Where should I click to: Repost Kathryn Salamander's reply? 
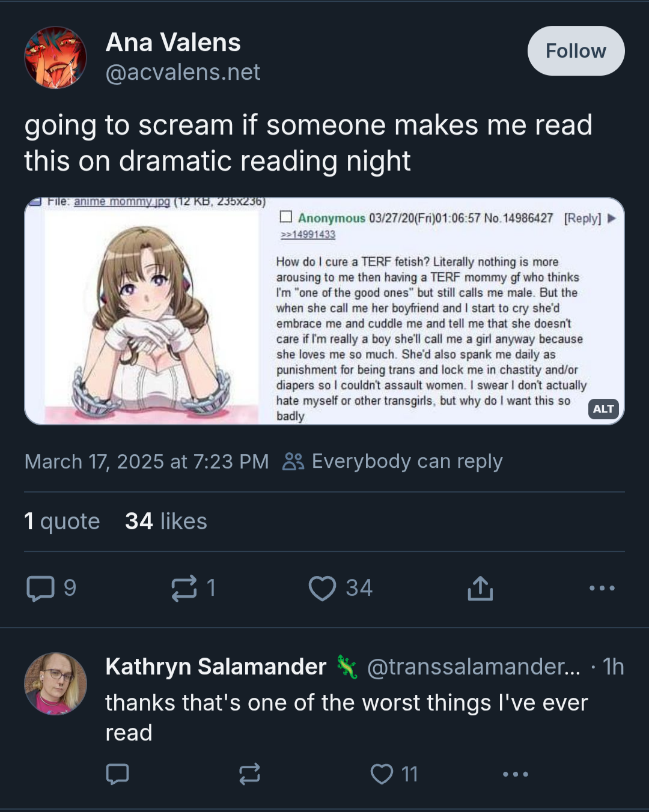[x=249, y=774]
